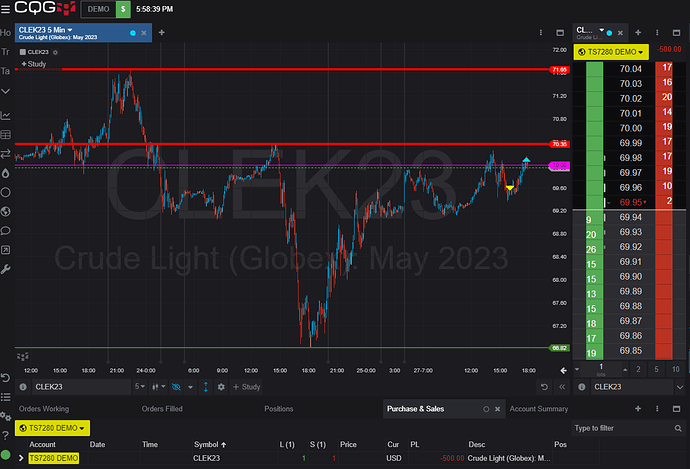Increase lot quantity with up arrow
This screenshot has height=469, width=690.
[625, 370]
